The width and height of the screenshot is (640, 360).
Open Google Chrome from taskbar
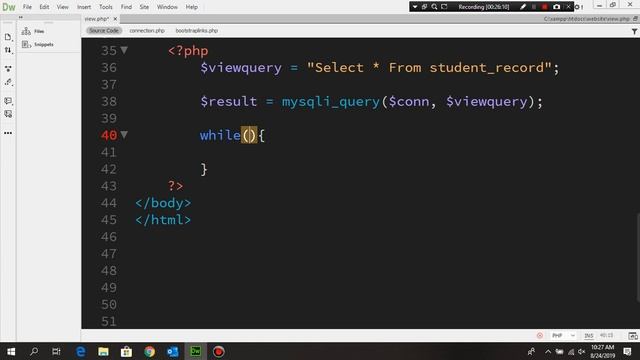149,351
